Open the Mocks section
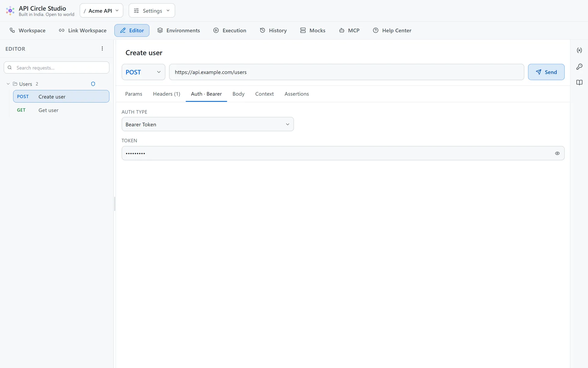The width and height of the screenshot is (588, 368). coord(313,30)
